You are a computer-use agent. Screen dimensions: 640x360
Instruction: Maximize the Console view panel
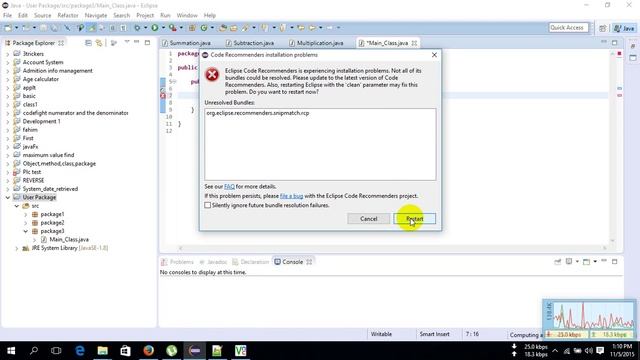coord(615,261)
